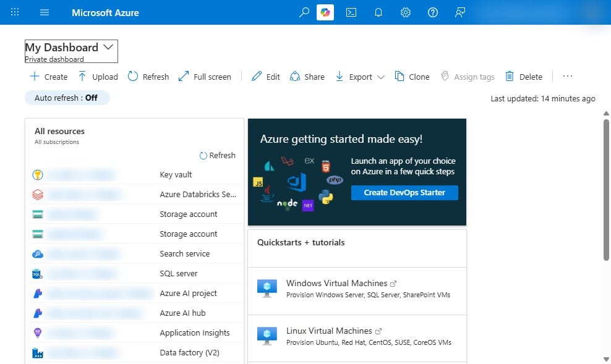Open the apps grid launcher icon

[15, 12]
